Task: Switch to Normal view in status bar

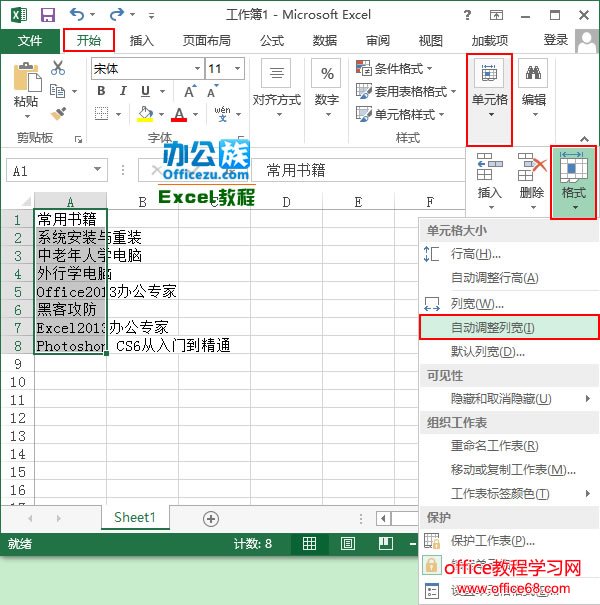Action: [x=309, y=544]
